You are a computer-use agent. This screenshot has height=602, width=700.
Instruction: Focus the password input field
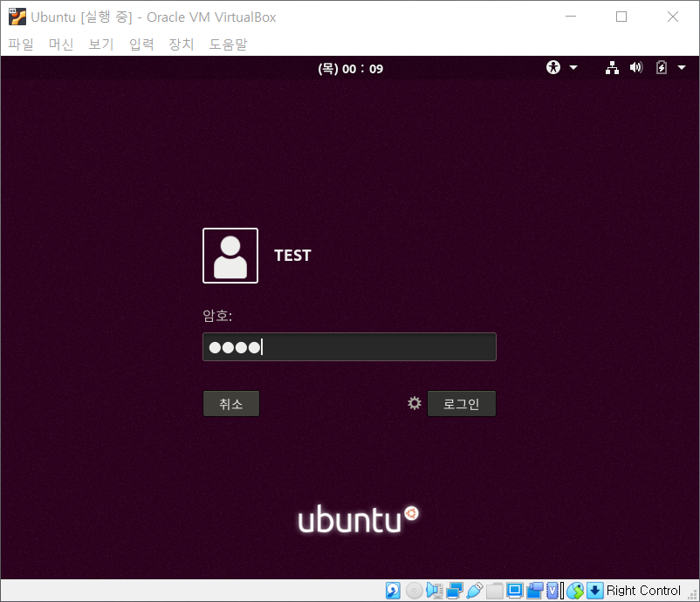point(349,346)
